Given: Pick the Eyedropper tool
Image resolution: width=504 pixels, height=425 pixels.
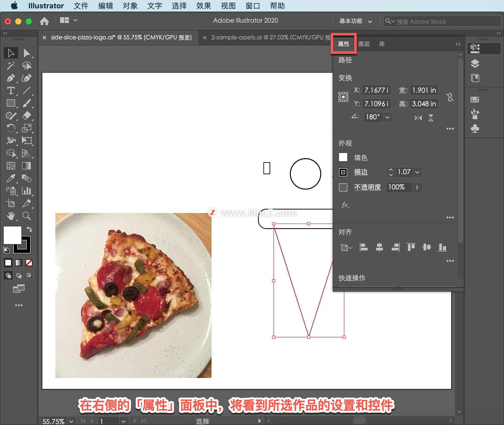Looking at the screenshot, I should [10, 178].
